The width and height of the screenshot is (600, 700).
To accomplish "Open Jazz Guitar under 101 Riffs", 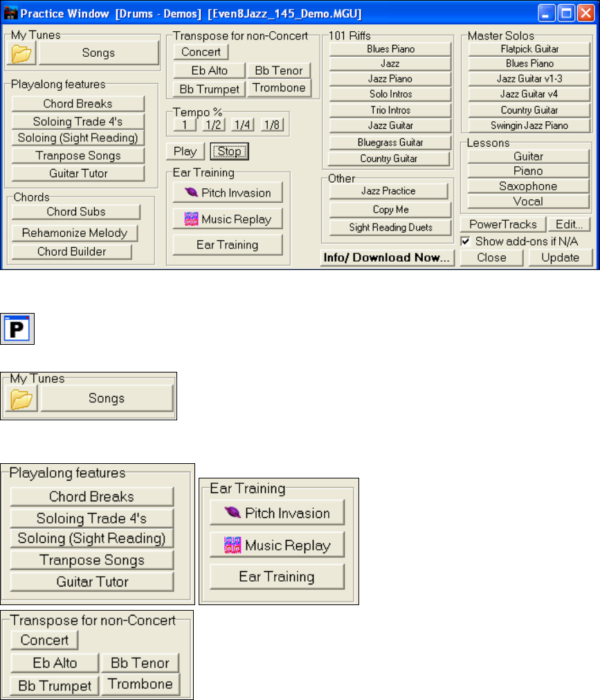I will 390,125.
